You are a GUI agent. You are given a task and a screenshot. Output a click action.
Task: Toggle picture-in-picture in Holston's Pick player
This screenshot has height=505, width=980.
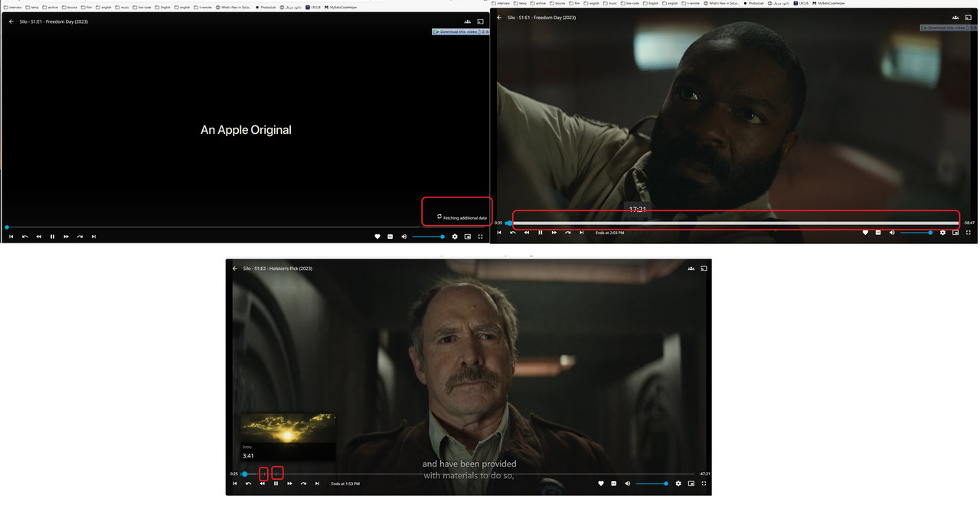(691, 484)
